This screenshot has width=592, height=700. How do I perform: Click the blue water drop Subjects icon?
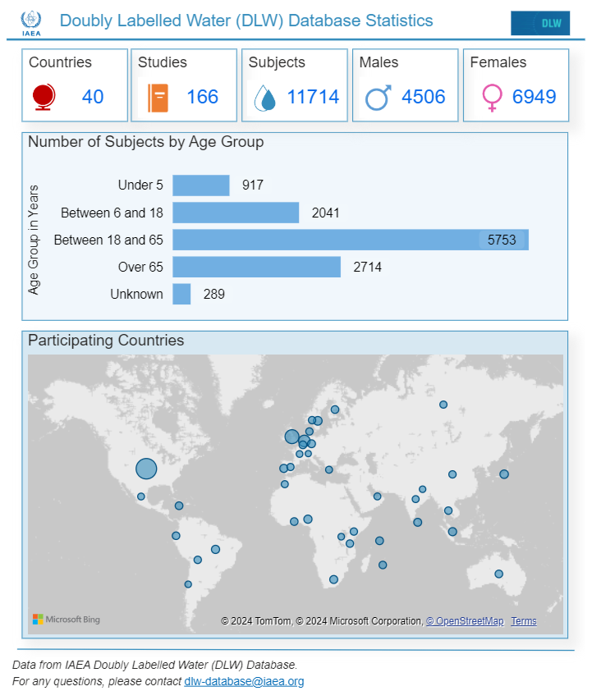click(265, 98)
